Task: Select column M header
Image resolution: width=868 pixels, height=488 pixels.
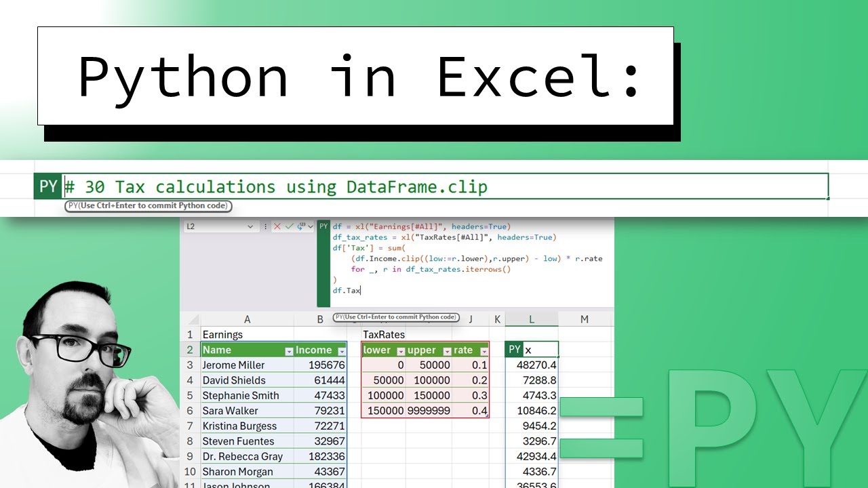Action: tap(584, 319)
